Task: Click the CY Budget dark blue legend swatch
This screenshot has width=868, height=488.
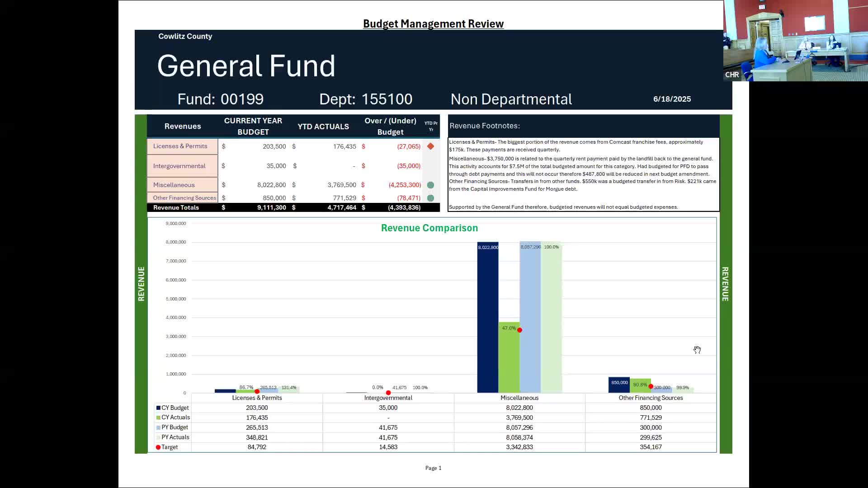Action: 159,408
